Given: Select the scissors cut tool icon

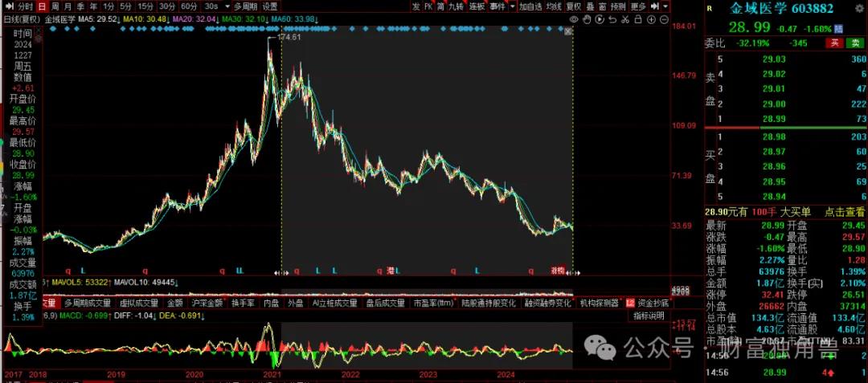Looking at the screenshot, I should click(625, 20).
